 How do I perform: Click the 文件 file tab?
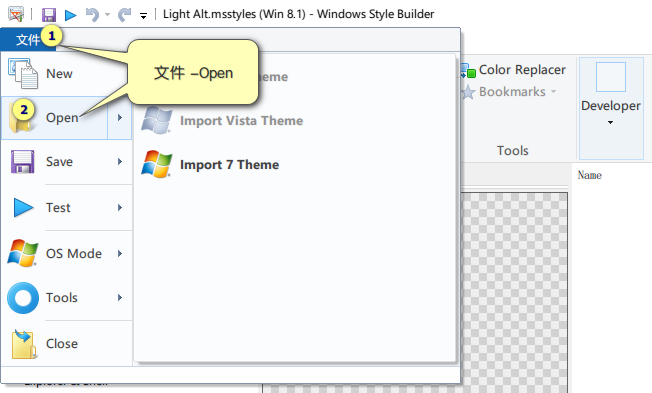[28, 40]
